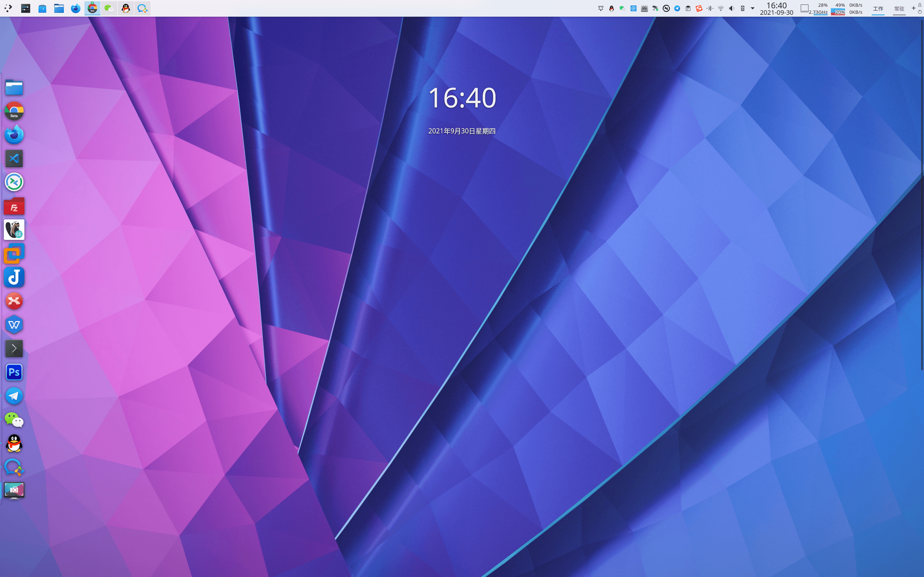
Task: Toggle Wi-Fi from the system tray
Action: pos(720,8)
